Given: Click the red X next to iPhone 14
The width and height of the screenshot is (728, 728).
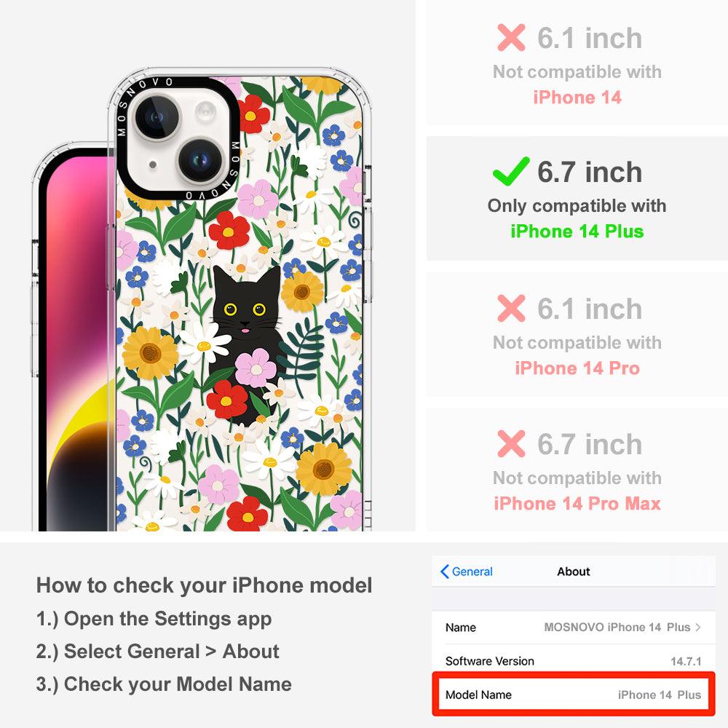Looking at the screenshot, I should coord(511,37).
